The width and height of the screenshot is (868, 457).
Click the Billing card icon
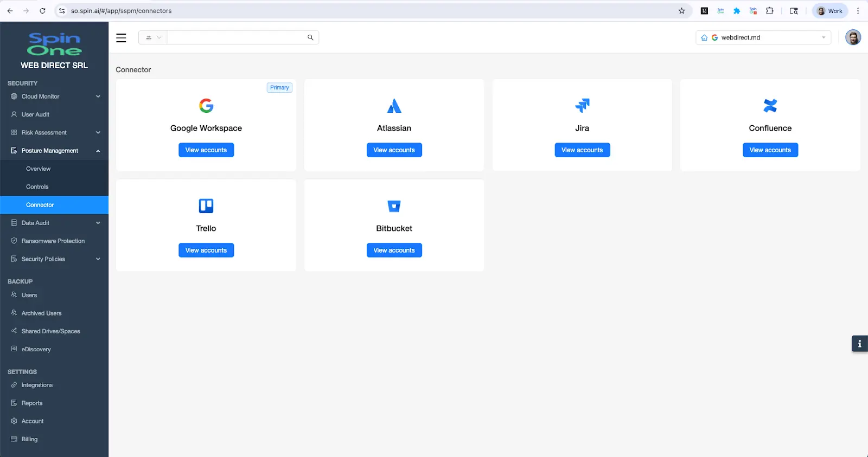click(x=14, y=439)
